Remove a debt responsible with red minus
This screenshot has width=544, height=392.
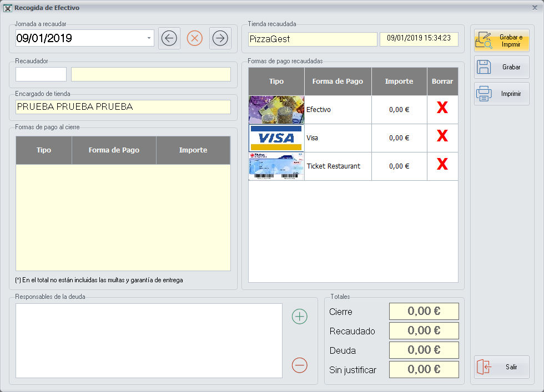click(300, 365)
